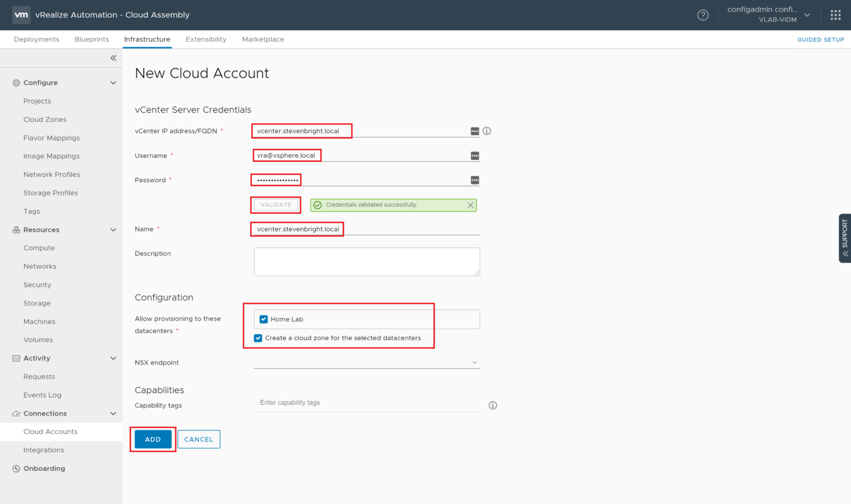Switch to the Blueprints tab

tap(91, 39)
